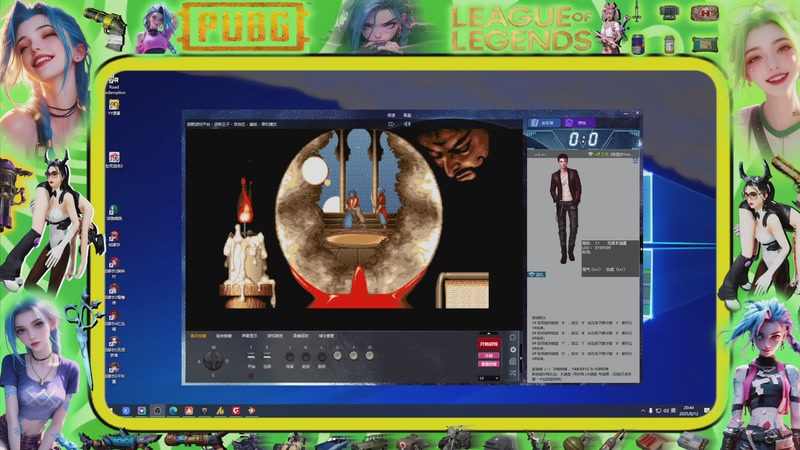Switch to the 声音显示 tab
Image resolution: width=800 pixels, height=450 pixels.
249,336
